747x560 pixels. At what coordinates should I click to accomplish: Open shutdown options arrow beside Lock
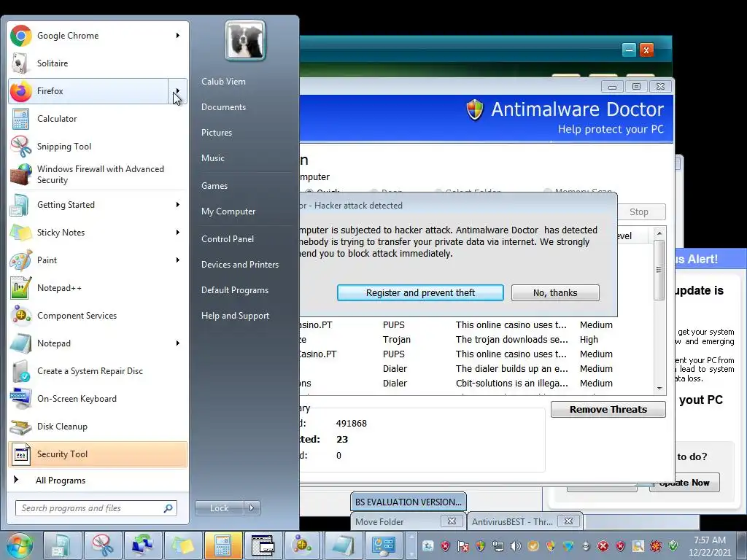(252, 508)
